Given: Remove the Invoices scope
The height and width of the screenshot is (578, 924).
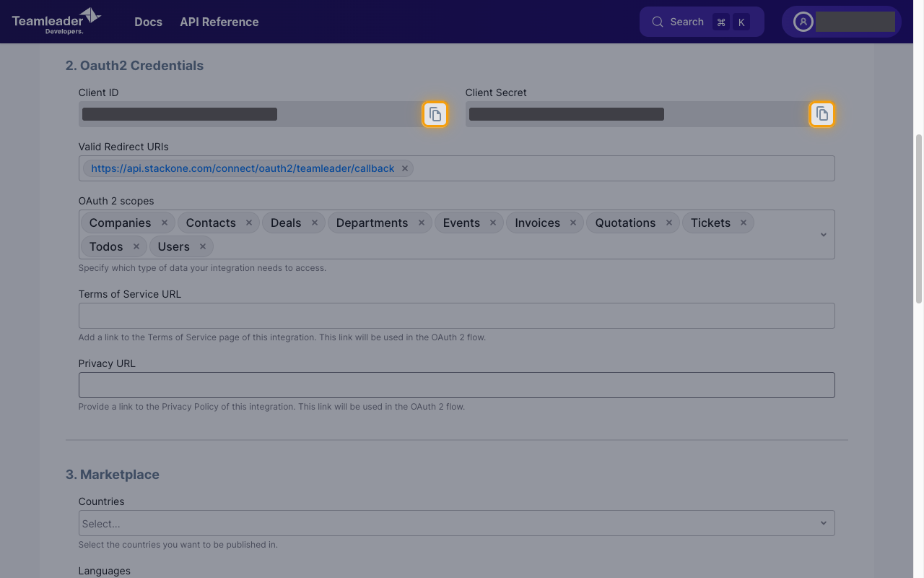Looking at the screenshot, I should 573,223.
